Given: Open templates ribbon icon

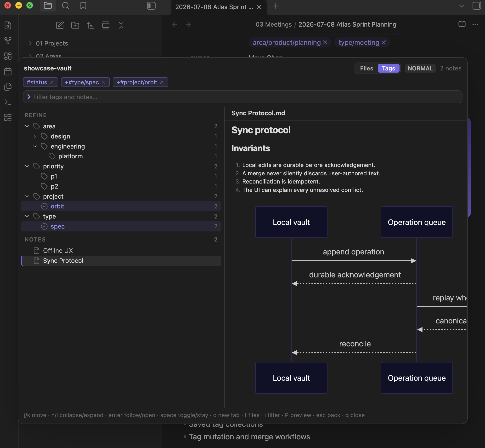Looking at the screenshot, I should (x=8, y=87).
